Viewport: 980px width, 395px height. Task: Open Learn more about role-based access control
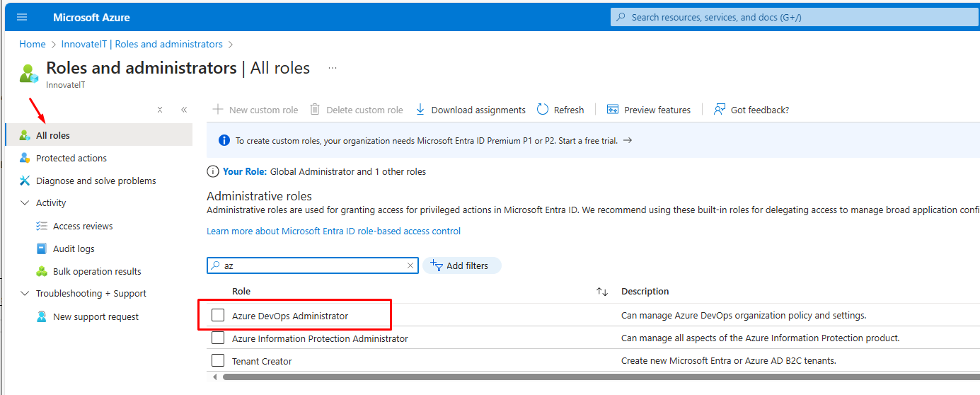click(x=333, y=231)
